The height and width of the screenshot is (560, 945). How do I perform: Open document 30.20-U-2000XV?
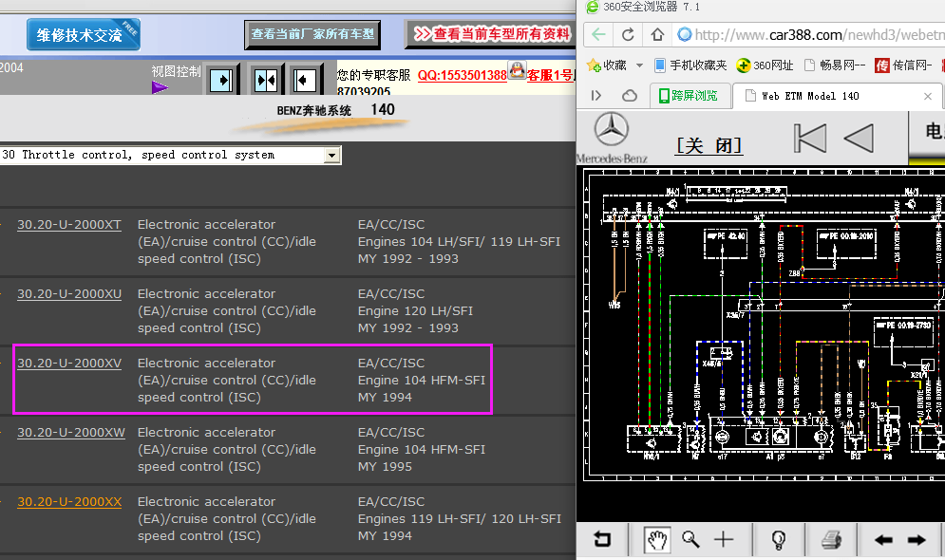point(69,364)
